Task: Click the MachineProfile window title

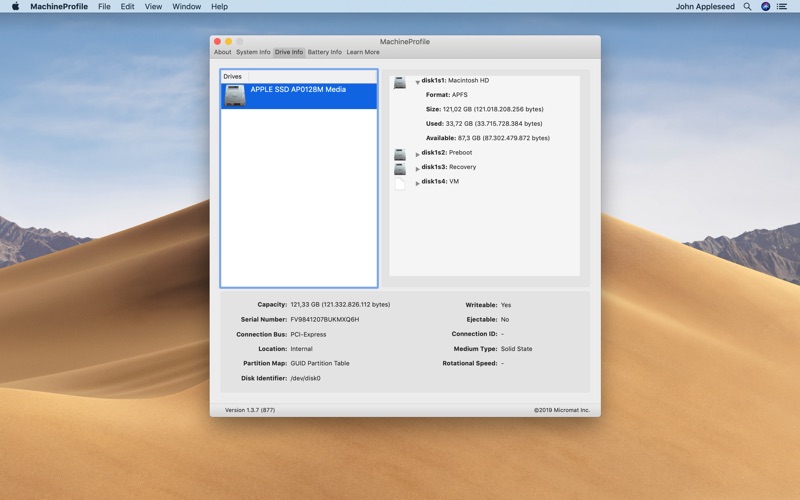Action: pyautogui.click(x=405, y=42)
